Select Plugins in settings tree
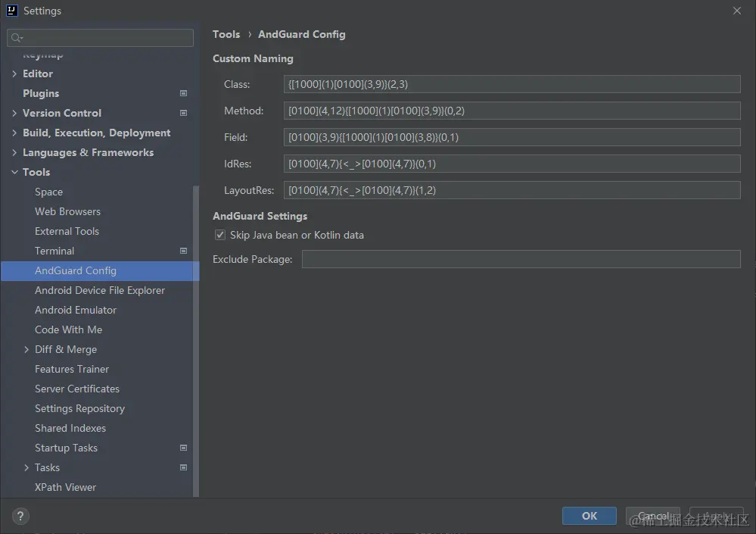 [x=41, y=93]
